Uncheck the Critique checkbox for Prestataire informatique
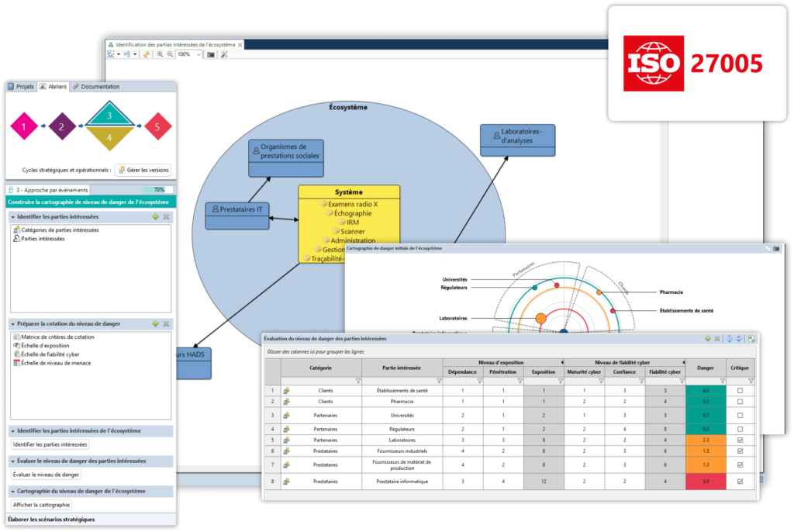The image size is (794, 532). (x=740, y=482)
